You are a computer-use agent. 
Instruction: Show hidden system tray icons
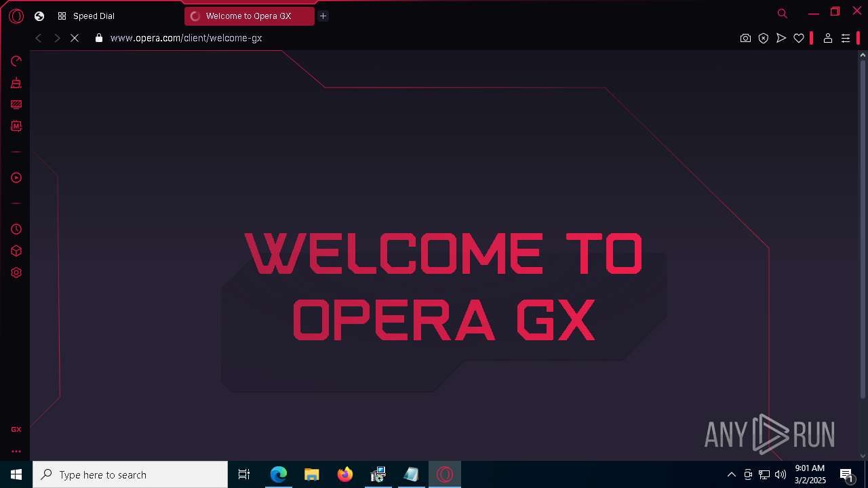731,474
